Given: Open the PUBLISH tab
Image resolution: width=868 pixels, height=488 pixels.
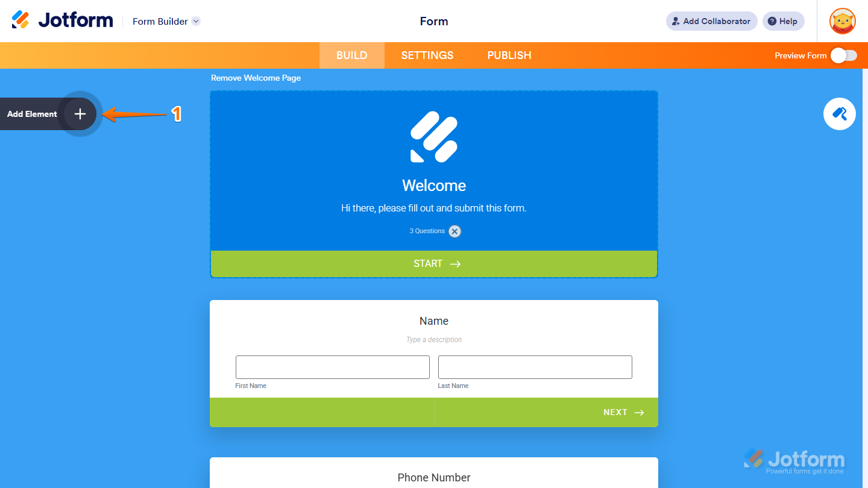Looking at the screenshot, I should pos(509,55).
